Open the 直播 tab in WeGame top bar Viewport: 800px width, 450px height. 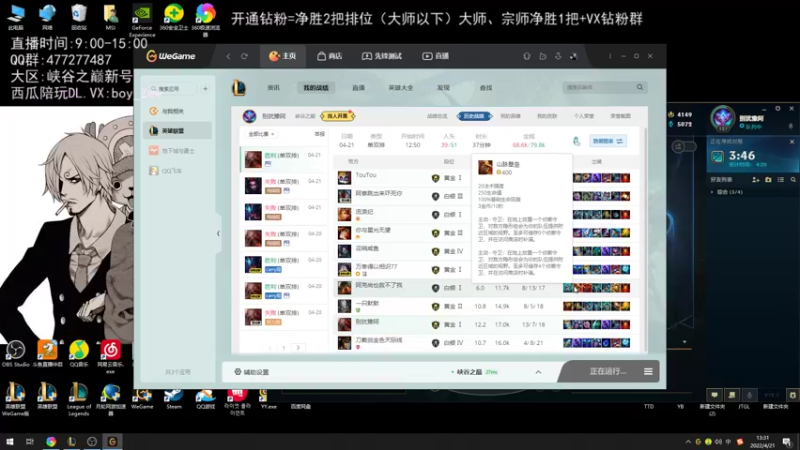pos(436,56)
